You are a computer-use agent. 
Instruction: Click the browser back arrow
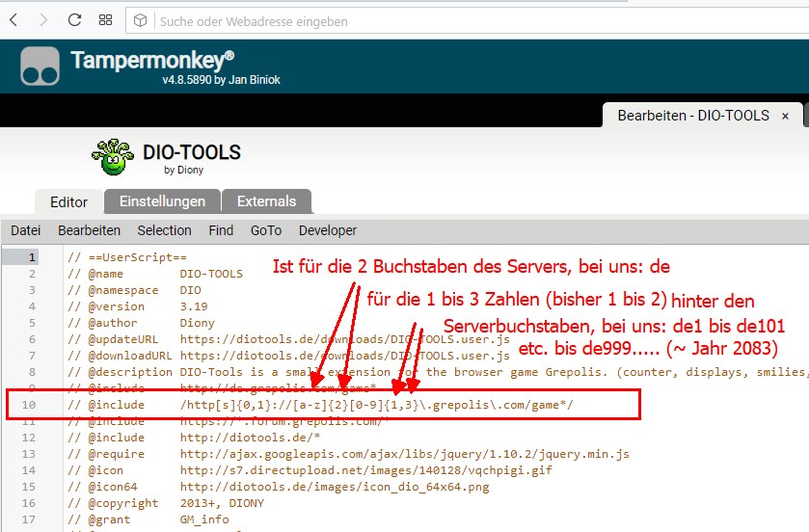tap(13, 20)
